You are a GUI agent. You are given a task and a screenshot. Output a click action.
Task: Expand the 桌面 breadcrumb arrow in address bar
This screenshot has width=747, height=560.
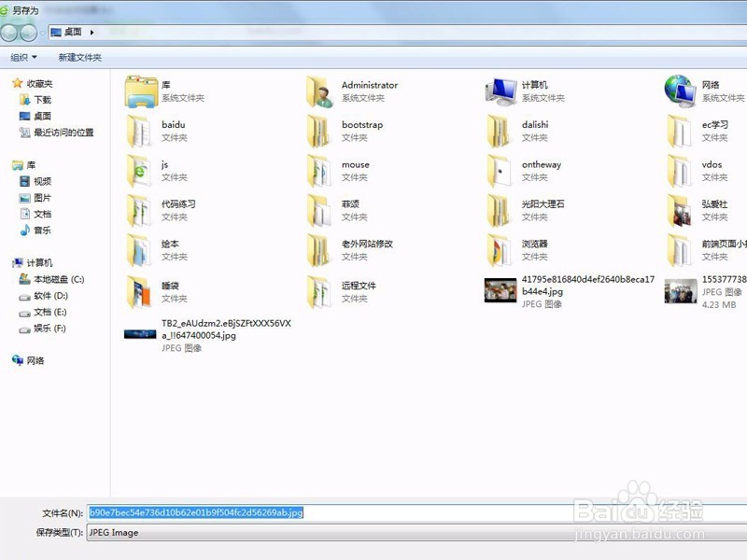point(92,33)
